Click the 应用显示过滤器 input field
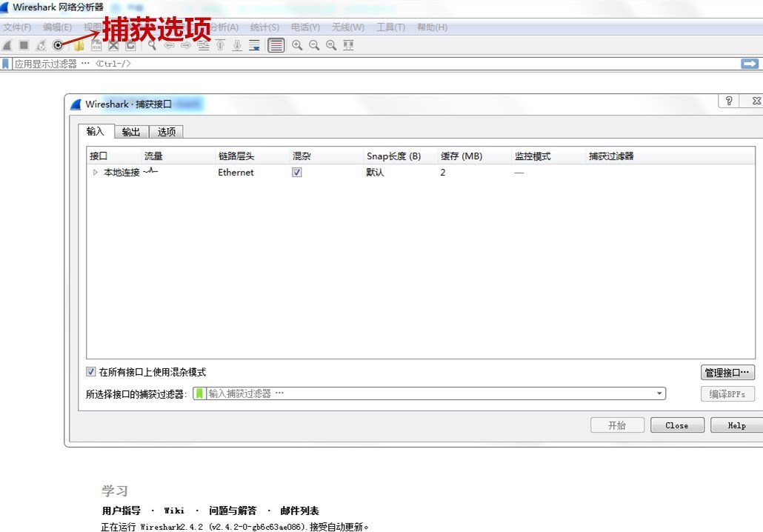 pos(375,64)
